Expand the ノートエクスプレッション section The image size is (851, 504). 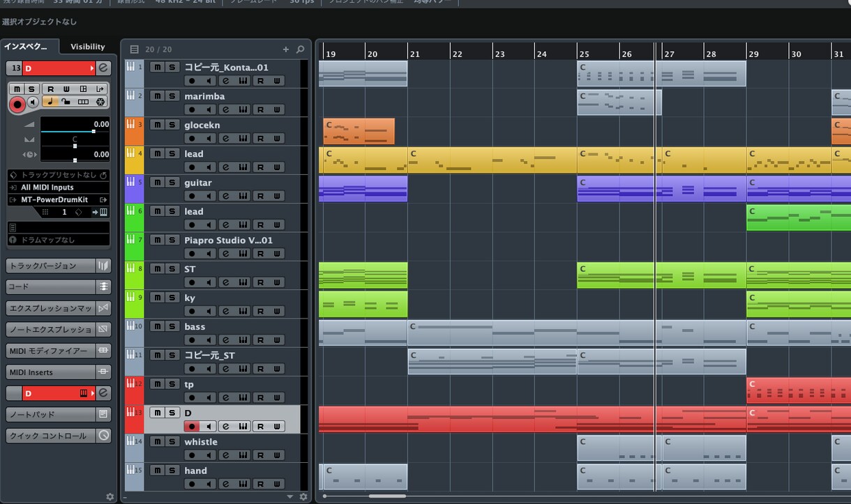[50, 329]
